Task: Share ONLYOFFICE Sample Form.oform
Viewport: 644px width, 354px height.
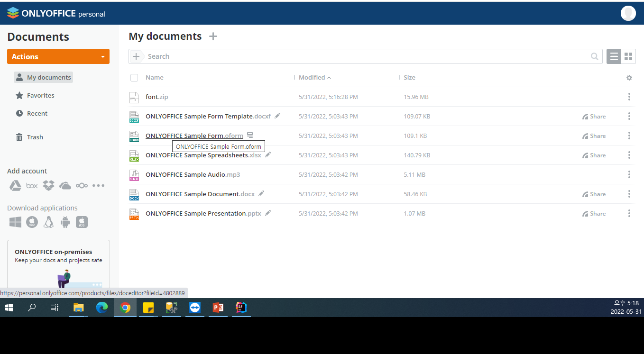Action: (594, 136)
